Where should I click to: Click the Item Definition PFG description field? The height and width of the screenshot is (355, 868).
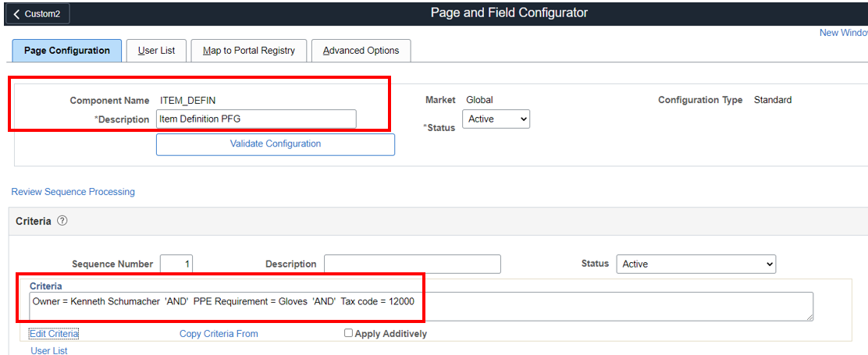point(256,119)
